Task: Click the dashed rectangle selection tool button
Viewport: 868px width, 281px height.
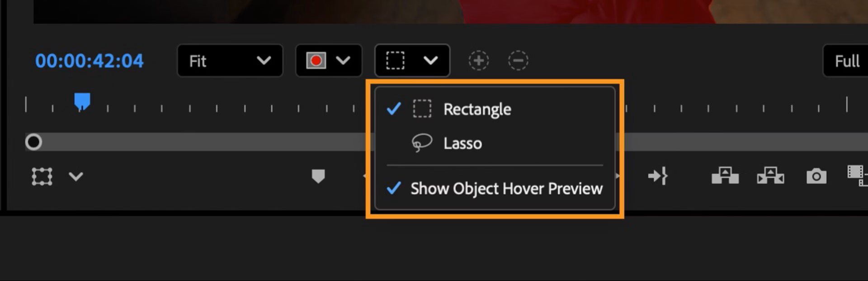Action: pos(395,61)
